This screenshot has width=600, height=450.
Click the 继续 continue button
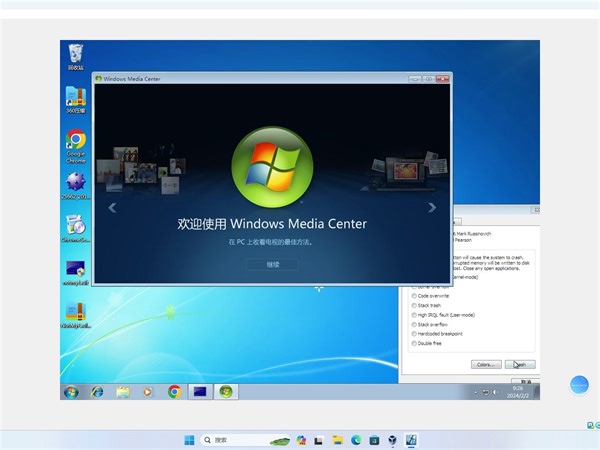pyautogui.click(x=273, y=264)
